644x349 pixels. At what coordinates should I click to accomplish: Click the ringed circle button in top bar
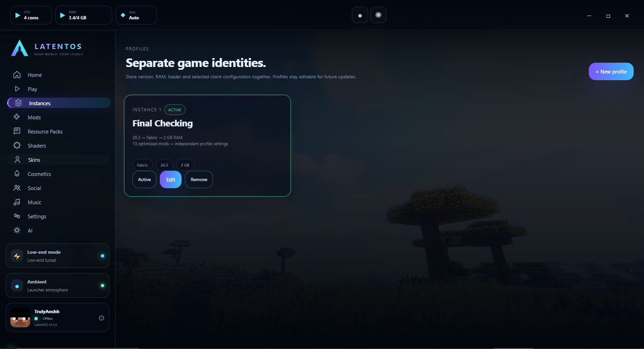(378, 15)
